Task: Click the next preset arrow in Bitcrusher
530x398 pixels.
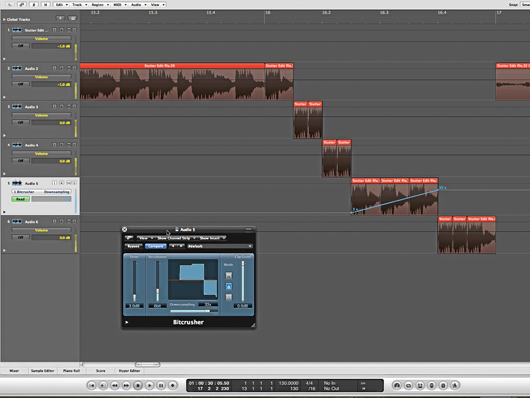Action: 181,246
